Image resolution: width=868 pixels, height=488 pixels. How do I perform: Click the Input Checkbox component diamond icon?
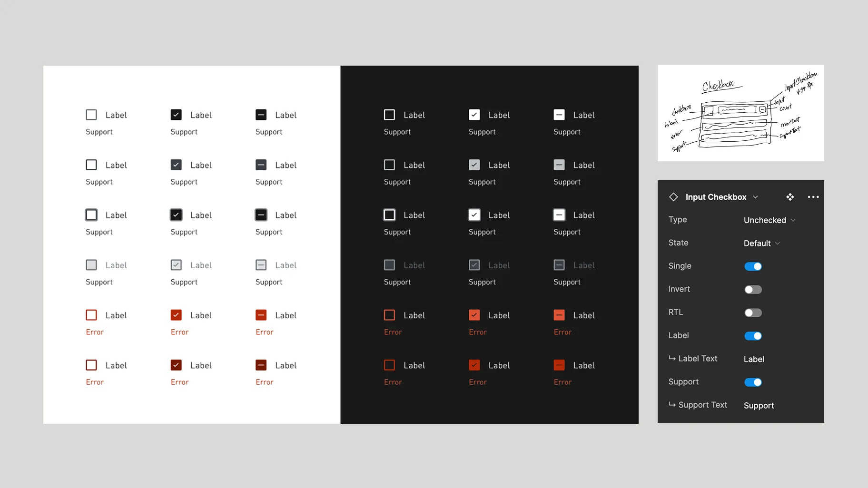coord(673,197)
